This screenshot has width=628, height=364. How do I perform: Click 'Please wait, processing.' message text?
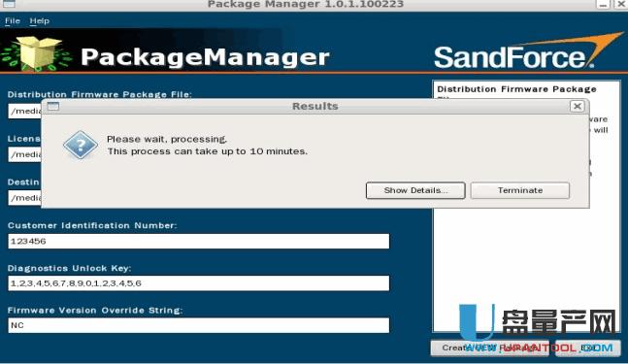167,140
